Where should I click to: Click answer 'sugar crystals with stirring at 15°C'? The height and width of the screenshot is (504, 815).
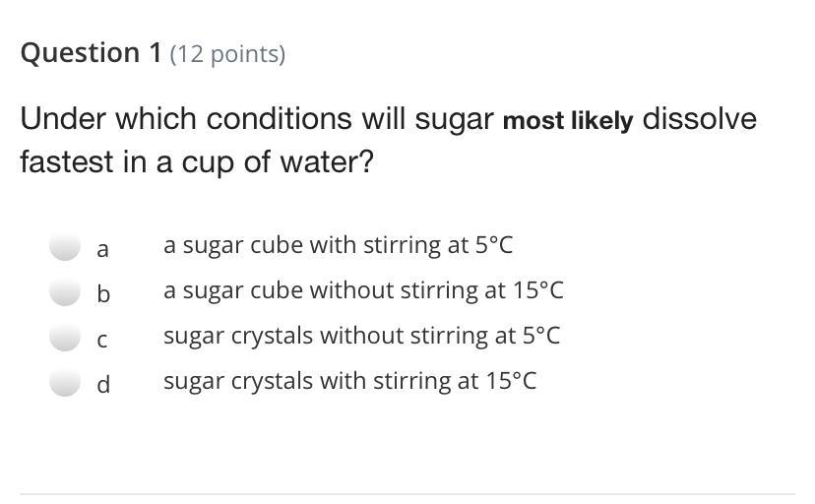(x=349, y=381)
